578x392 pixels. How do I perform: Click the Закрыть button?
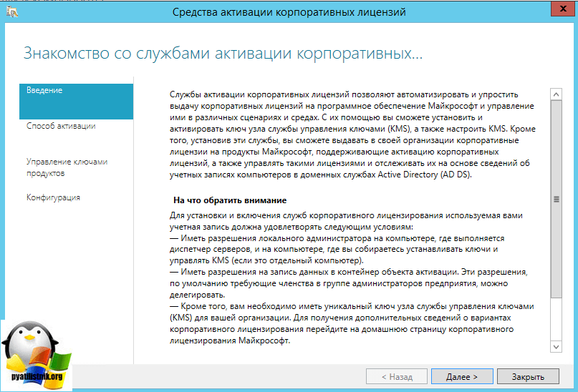click(528, 376)
